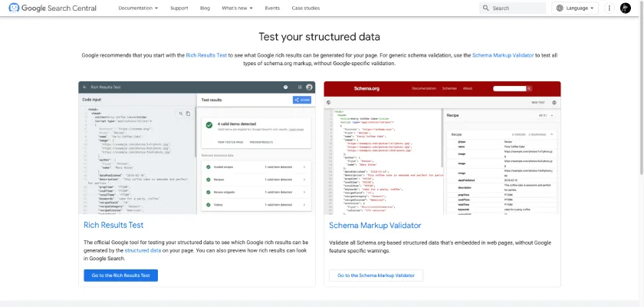Follow the structured data link in the card description
This screenshot has height=307, width=644.
(x=143, y=249)
